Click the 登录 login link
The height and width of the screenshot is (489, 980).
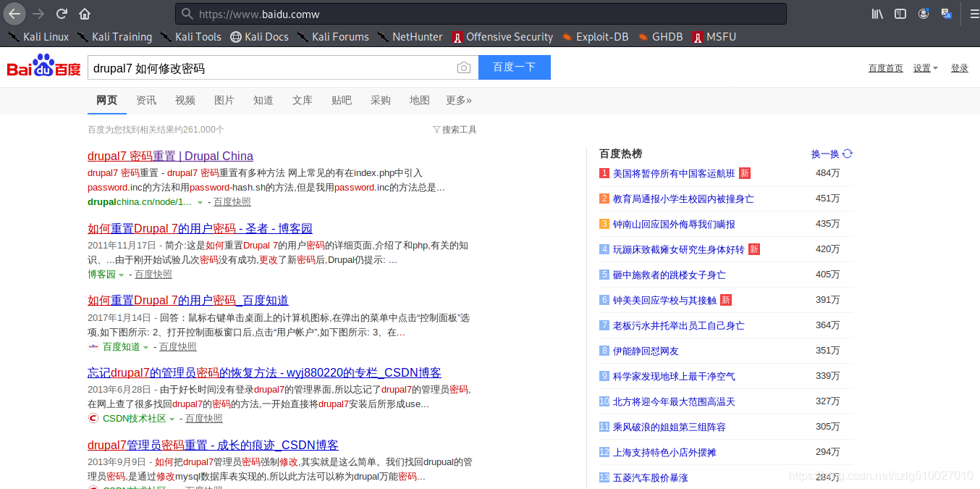[x=960, y=68]
